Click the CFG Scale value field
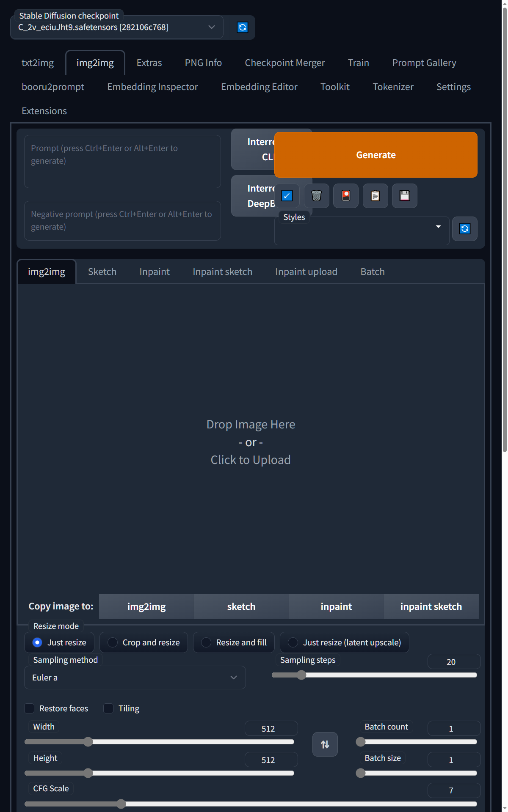 (454, 790)
